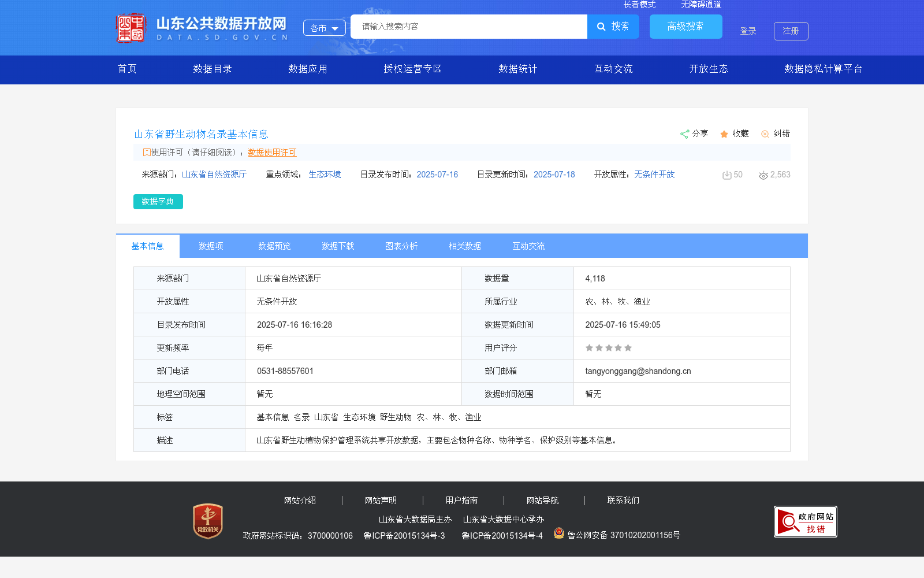The image size is (924, 578).
Task: Open 授权运营专区 navigation item
Action: (413, 69)
